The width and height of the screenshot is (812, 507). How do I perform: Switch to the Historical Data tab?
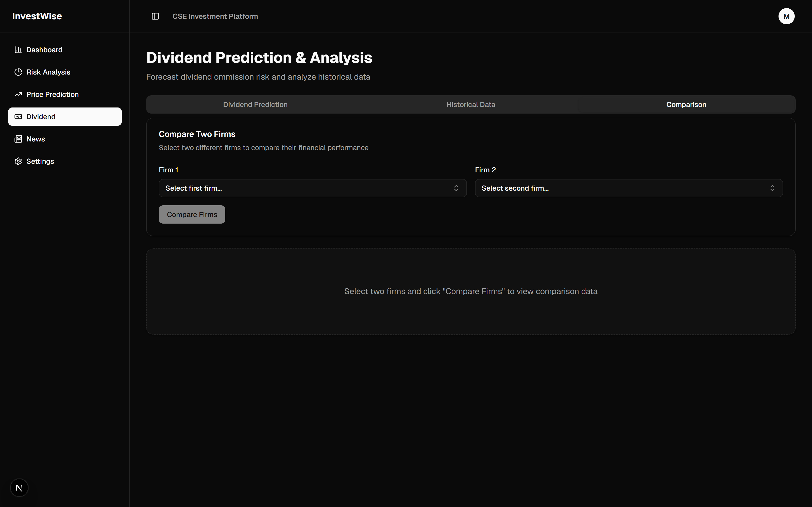pos(471,105)
